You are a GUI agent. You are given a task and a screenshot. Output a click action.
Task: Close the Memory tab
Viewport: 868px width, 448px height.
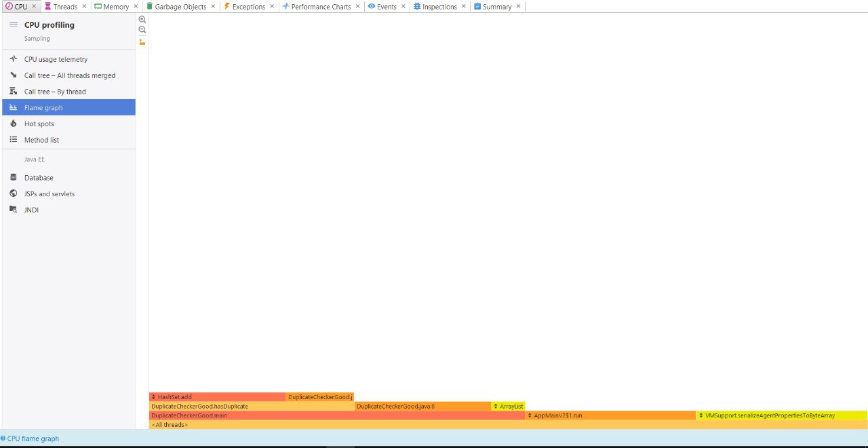click(136, 6)
